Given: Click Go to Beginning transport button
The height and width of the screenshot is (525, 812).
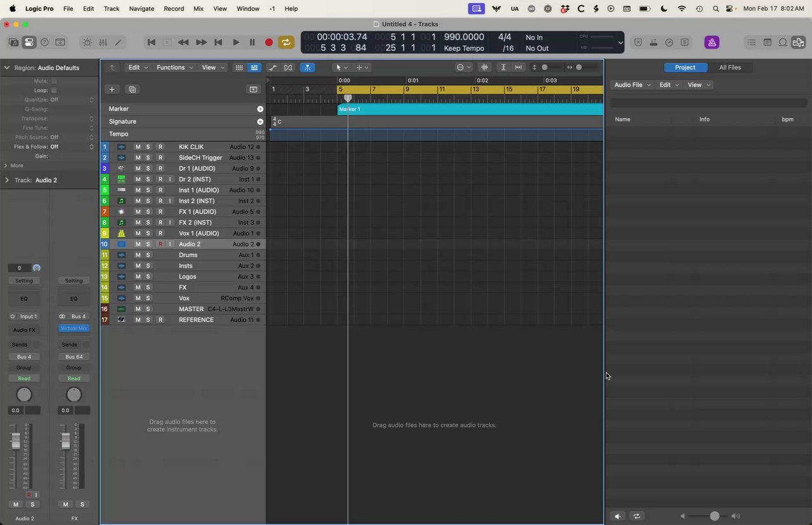Looking at the screenshot, I should click(151, 43).
